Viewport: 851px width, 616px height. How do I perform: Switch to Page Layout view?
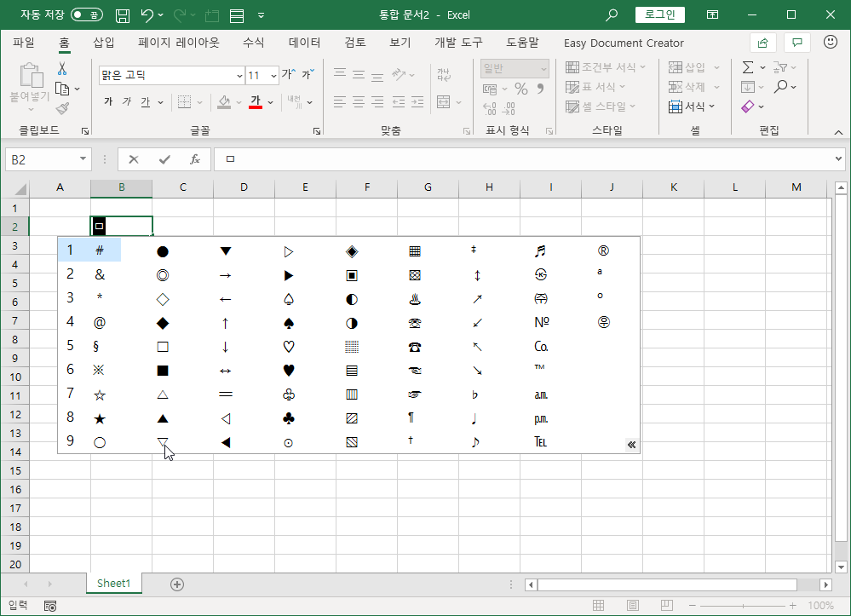pos(632,605)
